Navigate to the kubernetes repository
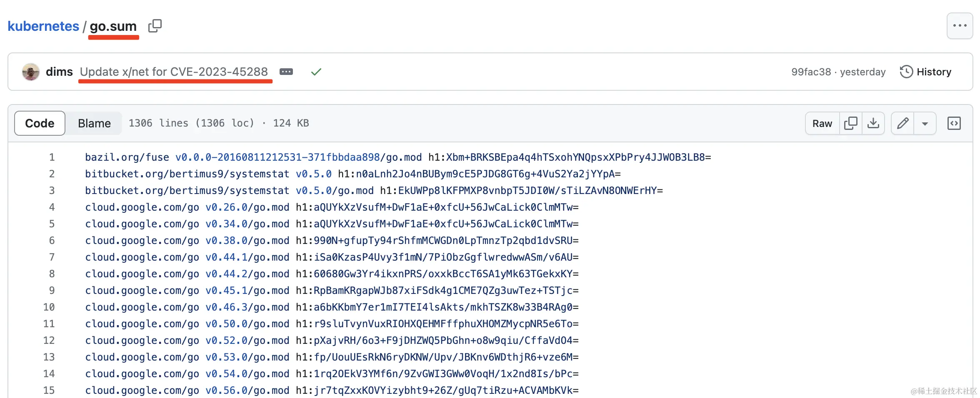Image resolution: width=980 pixels, height=398 pixels. 43,25
